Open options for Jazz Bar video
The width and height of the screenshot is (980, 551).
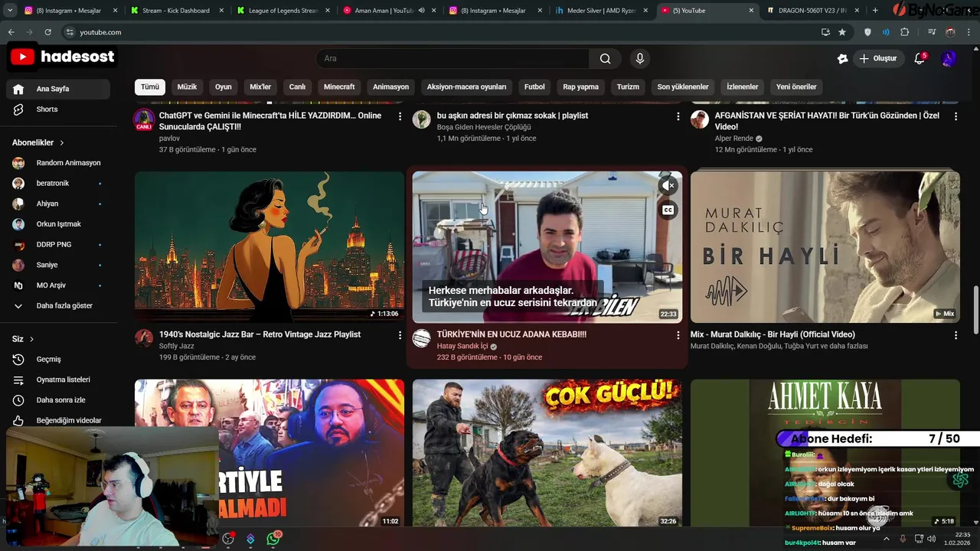[400, 335]
